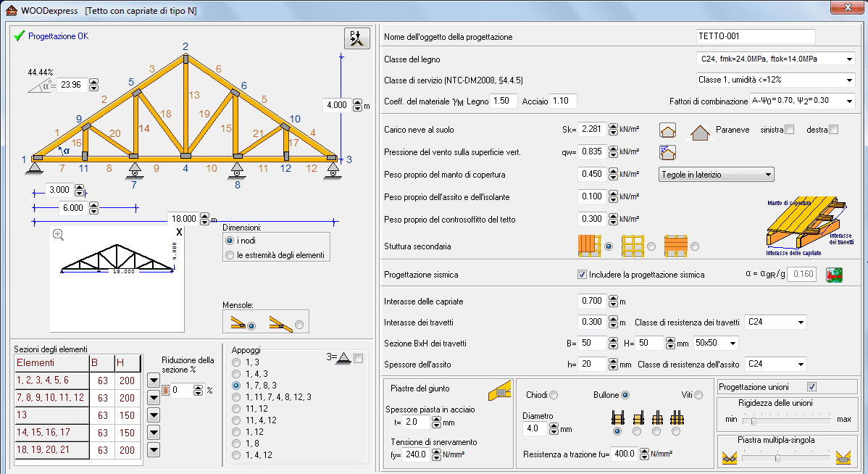Open travetti resistance class C24 dropdown

click(x=801, y=323)
